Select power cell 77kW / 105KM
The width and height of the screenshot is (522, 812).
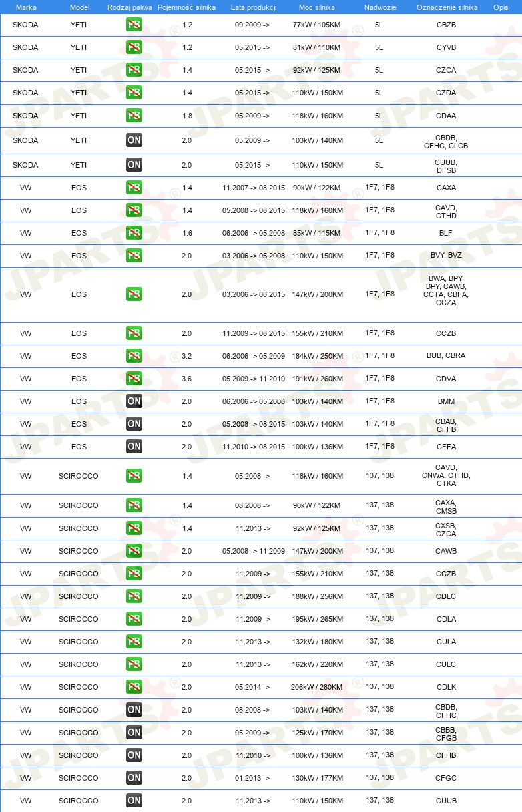(318, 25)
